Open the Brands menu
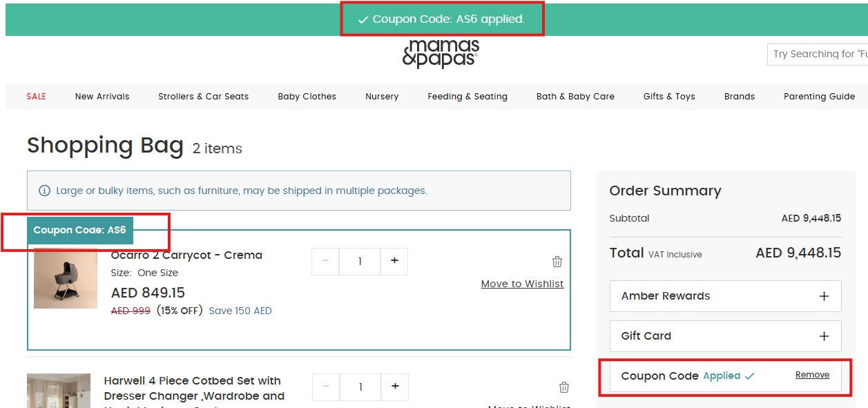Image resolution: width=868 pixels, height=408 pixels. [740, 97]
